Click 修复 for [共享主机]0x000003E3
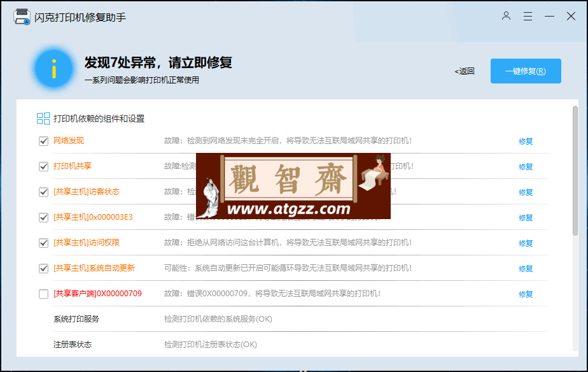The width and height of the screenshot is (588, 372). pos(526,218)
